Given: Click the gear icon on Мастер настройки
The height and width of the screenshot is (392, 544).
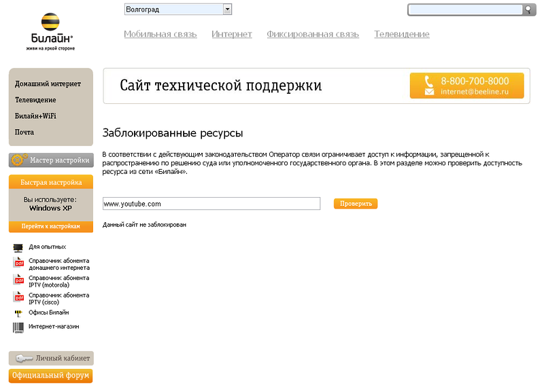Looking at the screenshot, I should 18,160.
